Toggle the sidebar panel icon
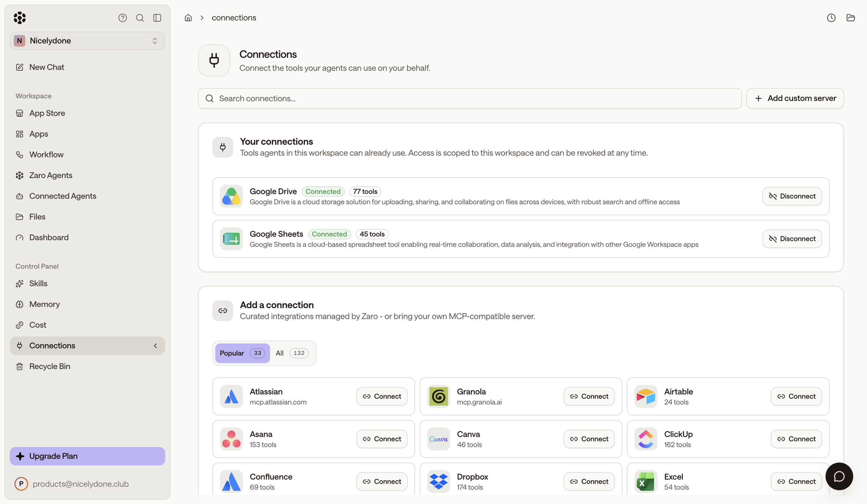 (157, 18)
